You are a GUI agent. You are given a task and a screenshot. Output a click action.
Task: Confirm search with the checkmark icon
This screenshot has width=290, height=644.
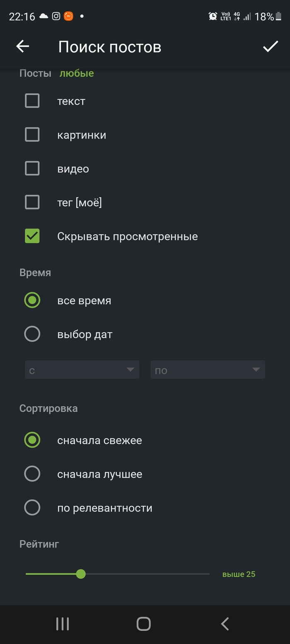271,46
